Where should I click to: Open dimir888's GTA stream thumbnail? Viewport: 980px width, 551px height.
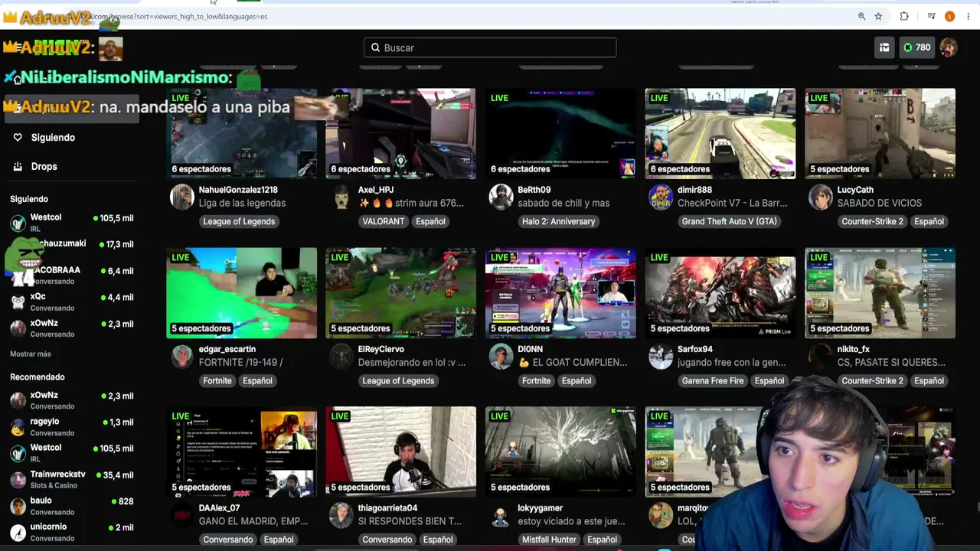tap(720, 134)
